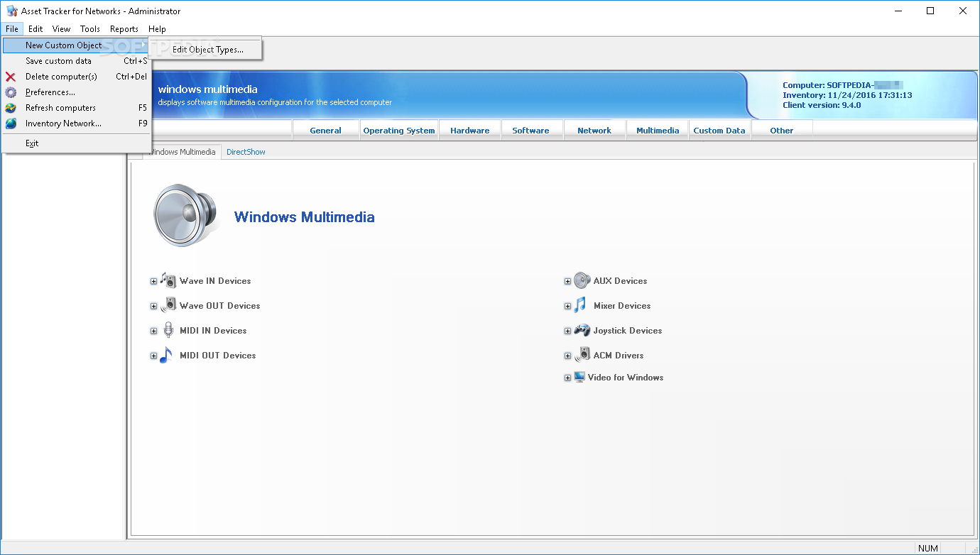Click the Refresh computers globe icon
980x555 pixels.
[11, 108]
